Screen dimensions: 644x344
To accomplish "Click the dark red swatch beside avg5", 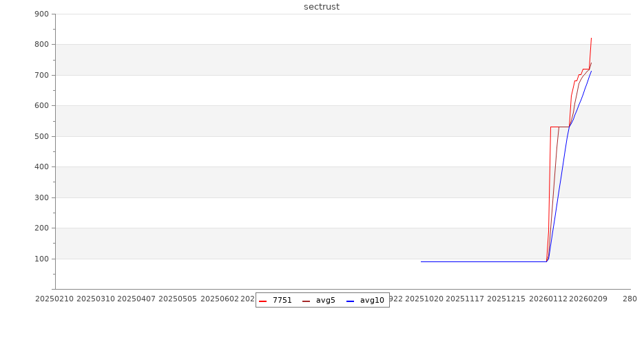I will (x=307, y=301).
